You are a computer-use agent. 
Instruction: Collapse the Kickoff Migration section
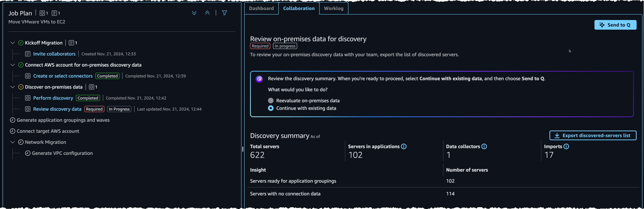point(12,43)
